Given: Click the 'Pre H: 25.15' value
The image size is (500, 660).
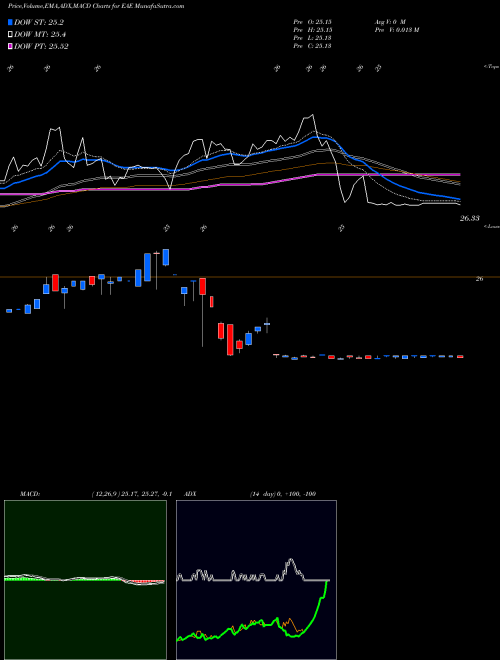Looking at the screenshot, I should click(x=312, y=30).
